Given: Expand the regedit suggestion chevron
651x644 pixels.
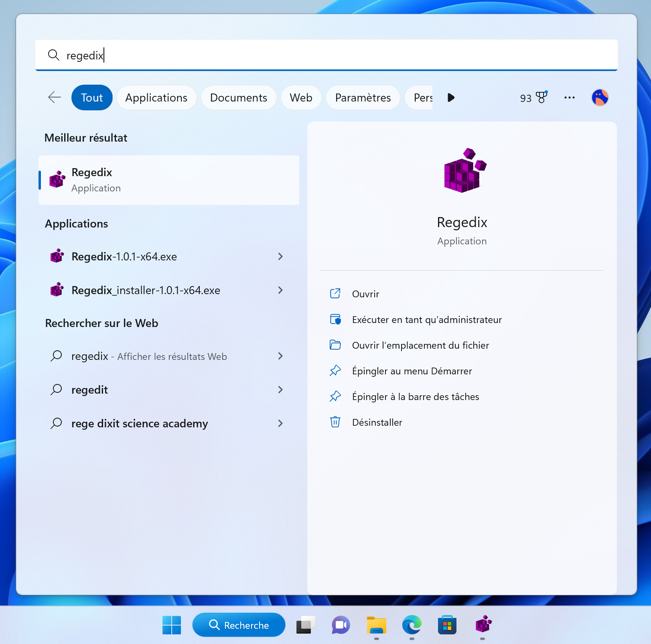Looking at the screenshot, I should 280,390.
